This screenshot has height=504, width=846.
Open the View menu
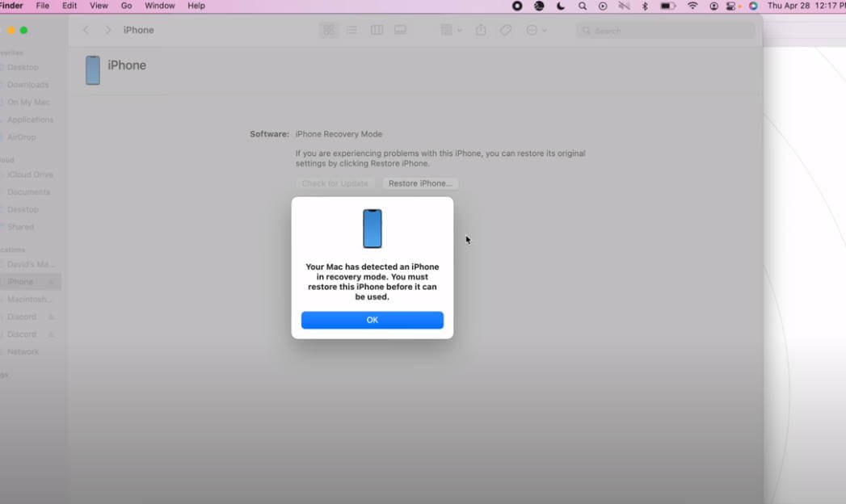[x=99, y=6]
